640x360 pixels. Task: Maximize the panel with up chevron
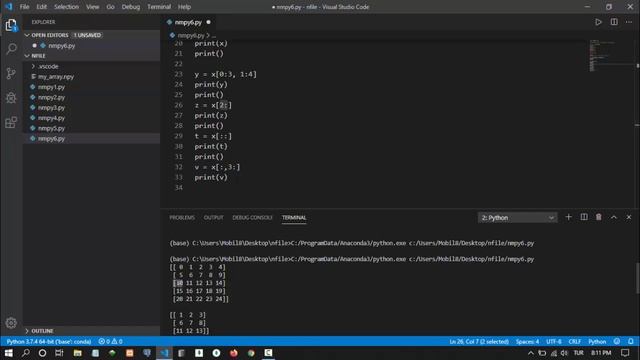coord(614,217)
